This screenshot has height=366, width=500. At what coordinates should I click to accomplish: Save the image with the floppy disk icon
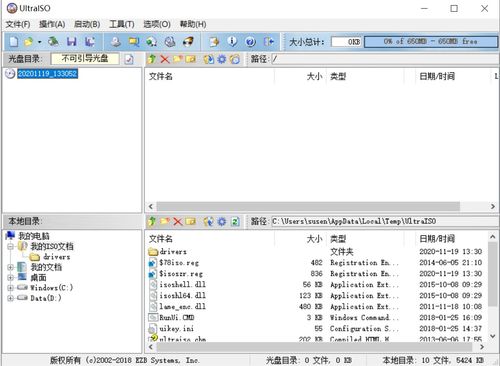tap(72, 42)
